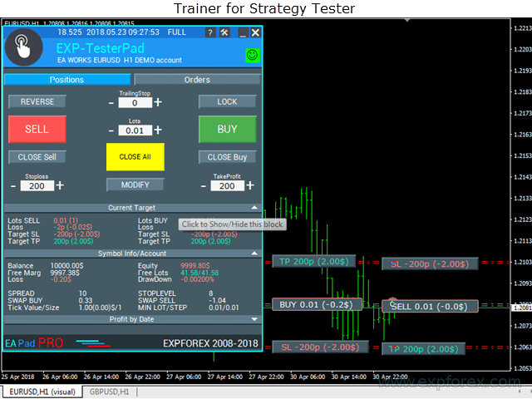Screen dimensions: 532x399
Task: Click the Equity value 9999.80$
Action: point(195,266)
